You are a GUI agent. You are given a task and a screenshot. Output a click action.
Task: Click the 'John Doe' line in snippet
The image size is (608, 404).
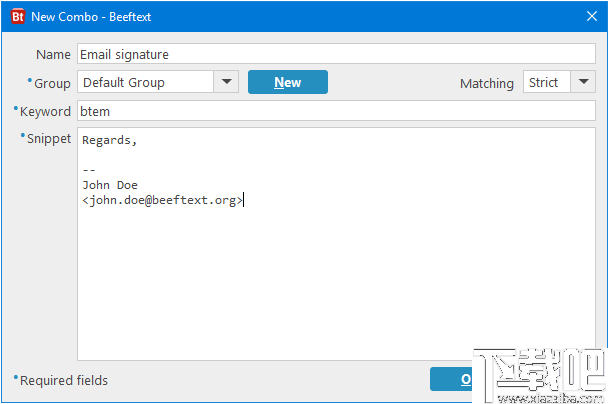pyautogui.click(x=110, y=185)
